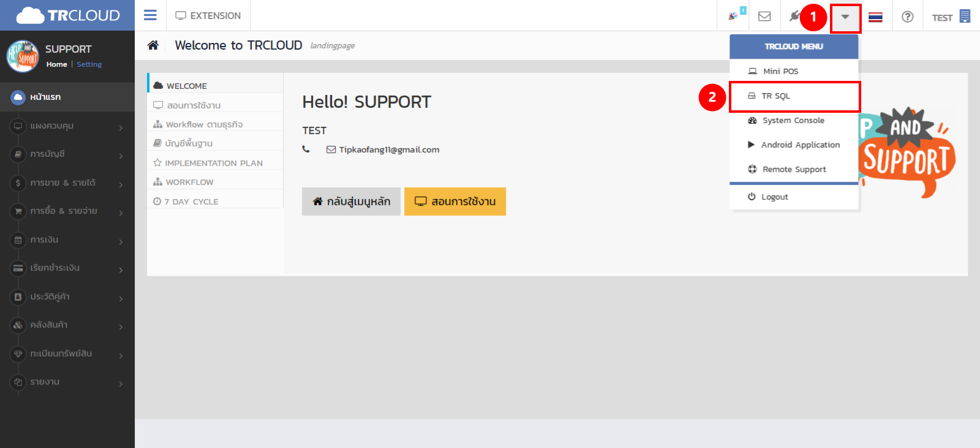Switch language with Thai flag icon
The image size is (980, 448).
[x=876, y=17]
